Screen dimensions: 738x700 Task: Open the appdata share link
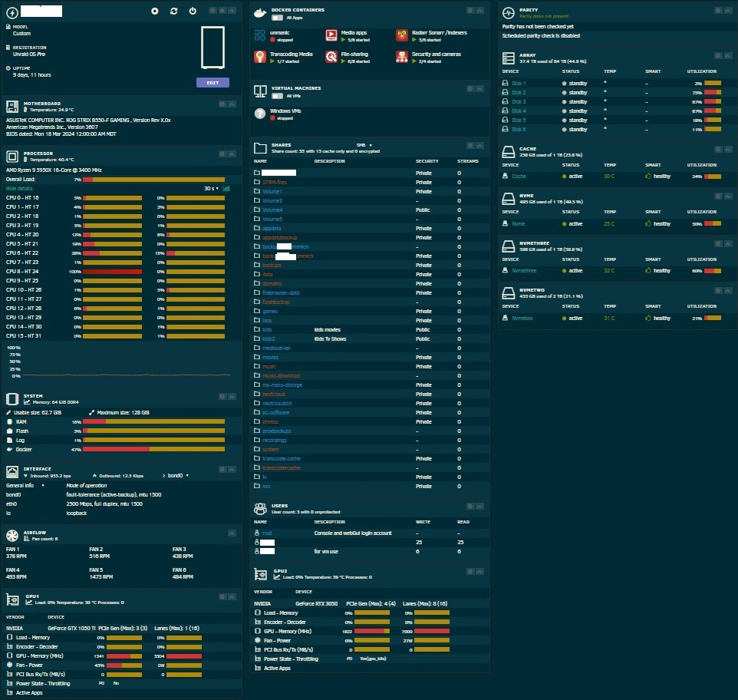pyautogui.click(x=272, y=228)
